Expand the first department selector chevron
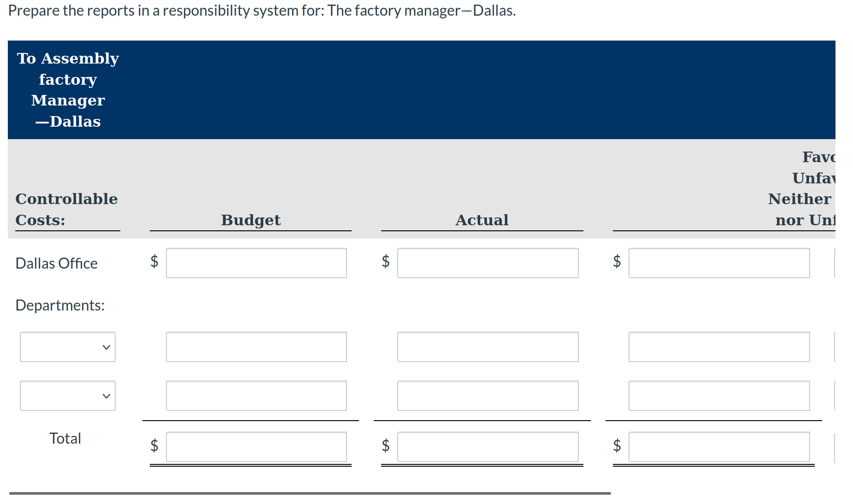 pos(106,347)
